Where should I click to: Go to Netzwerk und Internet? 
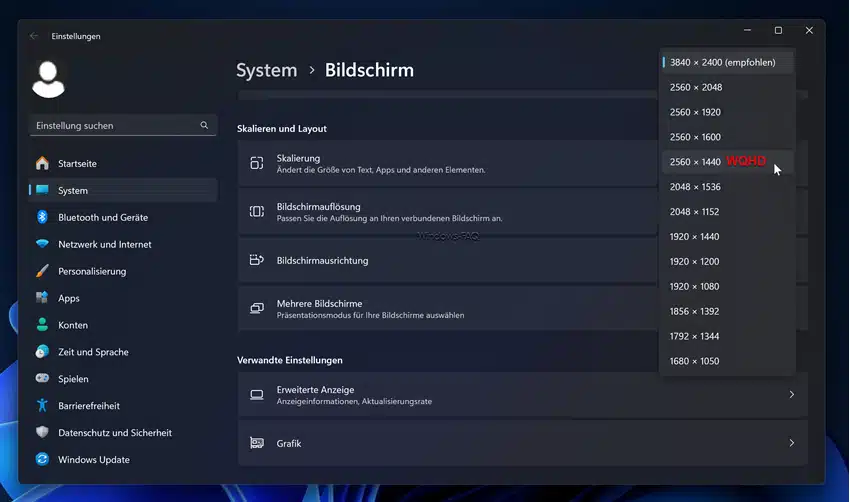(123, 244)
